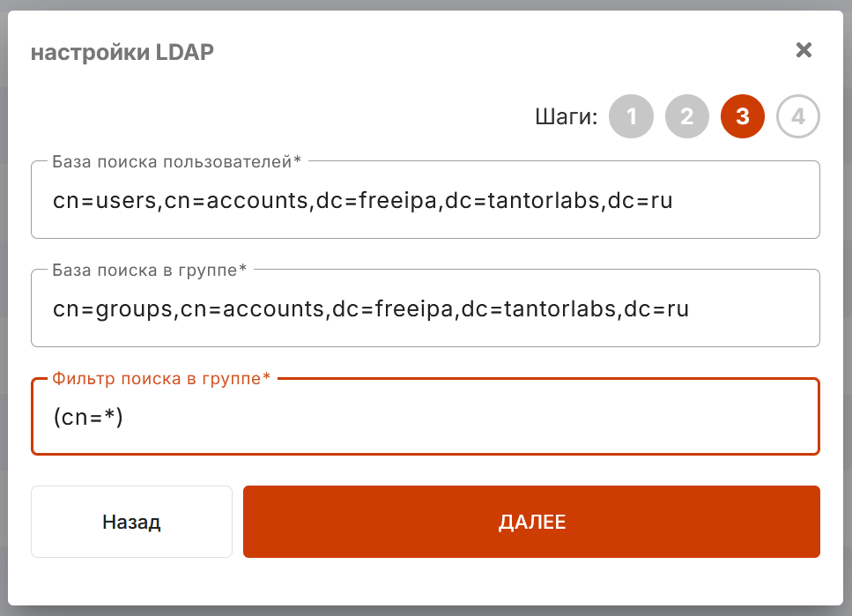Click the База поиска пользователей* field label
Image resolution: width=852 pixels, height=616 pixels.
[176, 161]
